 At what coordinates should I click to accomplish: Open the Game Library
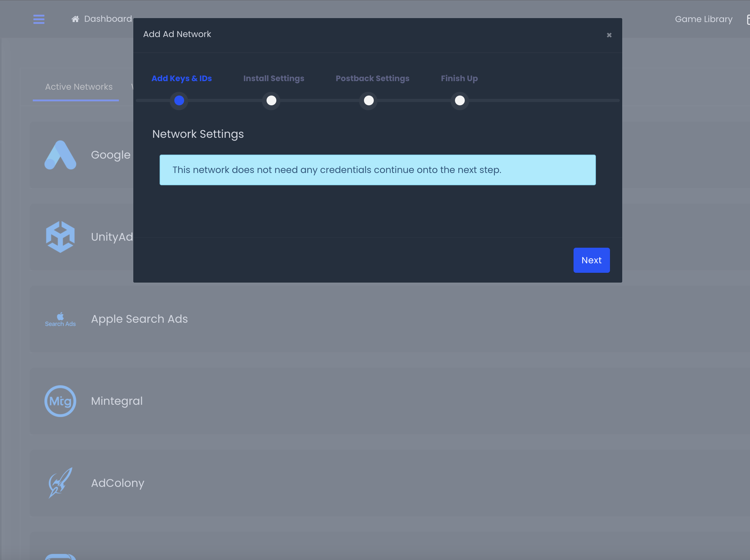[703, 19]
